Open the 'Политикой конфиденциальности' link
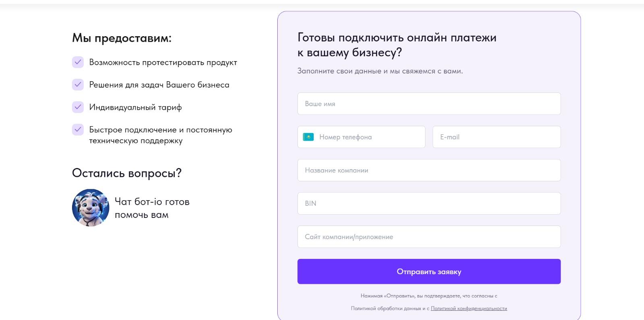The image size is (644, 320). tap(469, 308)
